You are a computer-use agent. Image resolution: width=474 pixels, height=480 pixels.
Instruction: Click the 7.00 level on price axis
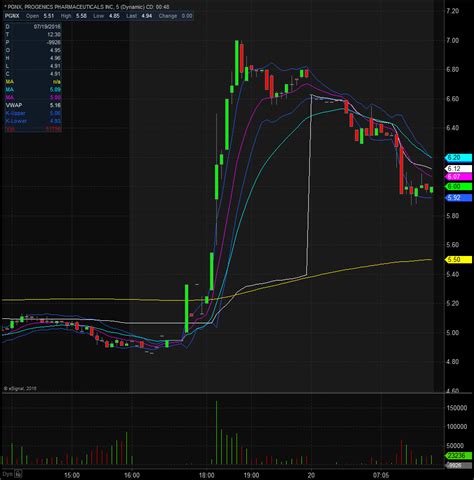click(x=453, y=40)
